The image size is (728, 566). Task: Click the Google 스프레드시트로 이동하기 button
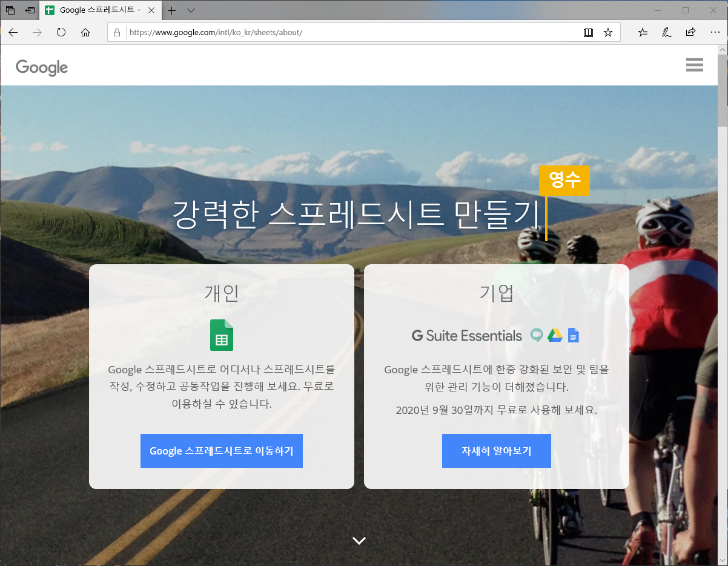[222, 451]
